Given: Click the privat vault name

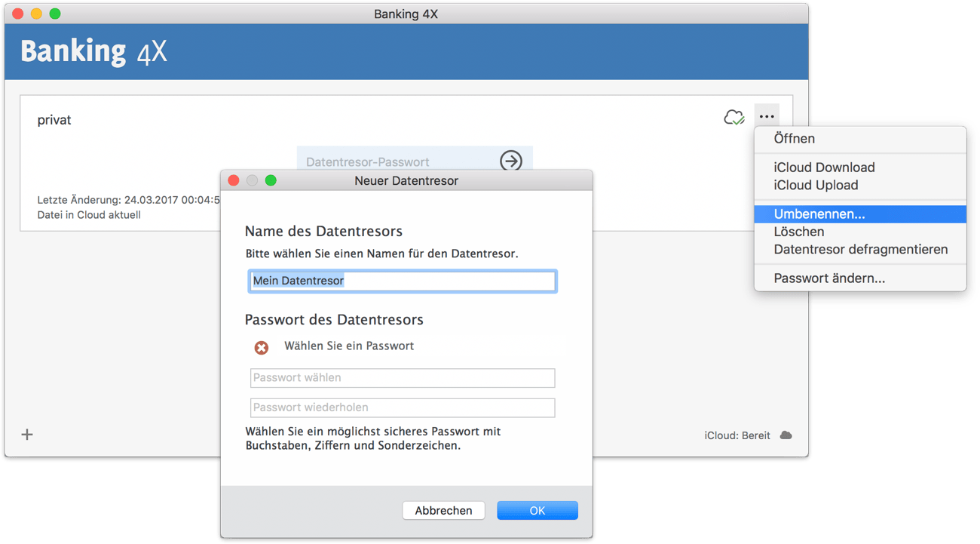Looking at the screenshot, I should [54, 120].
